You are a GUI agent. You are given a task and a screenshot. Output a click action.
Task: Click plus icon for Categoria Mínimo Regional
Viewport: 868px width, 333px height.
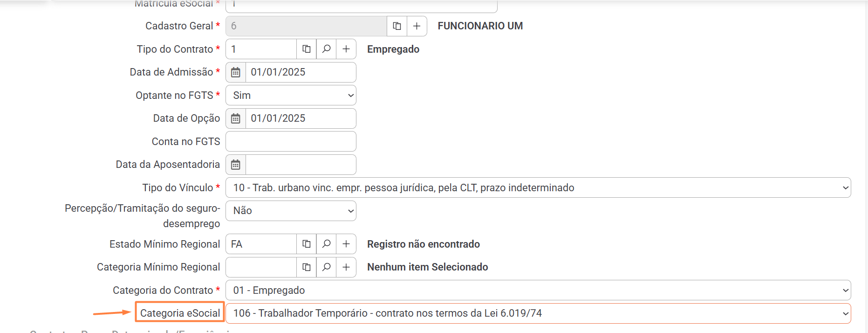pos(346,267)
